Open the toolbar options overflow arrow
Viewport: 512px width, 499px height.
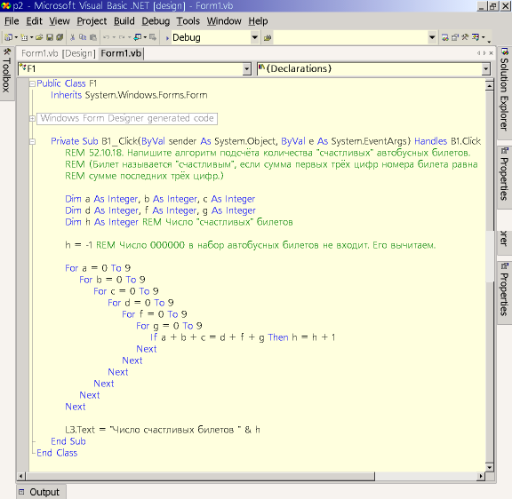tap(489, 41)
